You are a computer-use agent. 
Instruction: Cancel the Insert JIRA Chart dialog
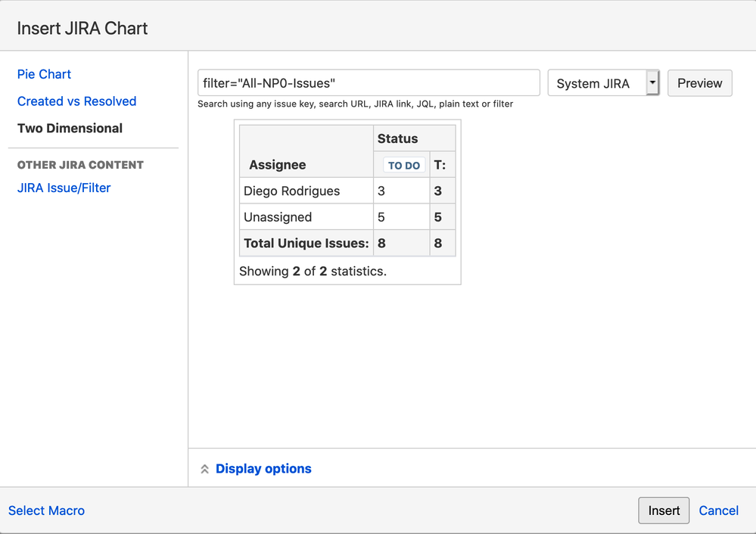pos(718,511)
